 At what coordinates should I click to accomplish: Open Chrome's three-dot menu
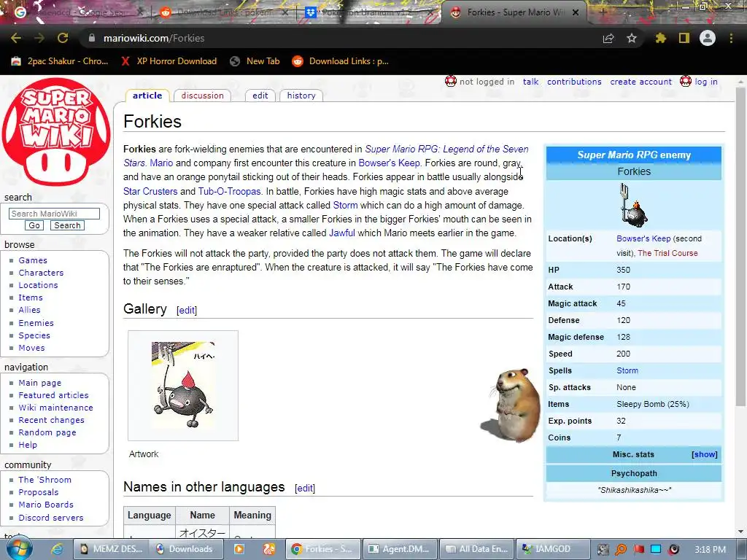pyautogui.click(x=731, y=38)
